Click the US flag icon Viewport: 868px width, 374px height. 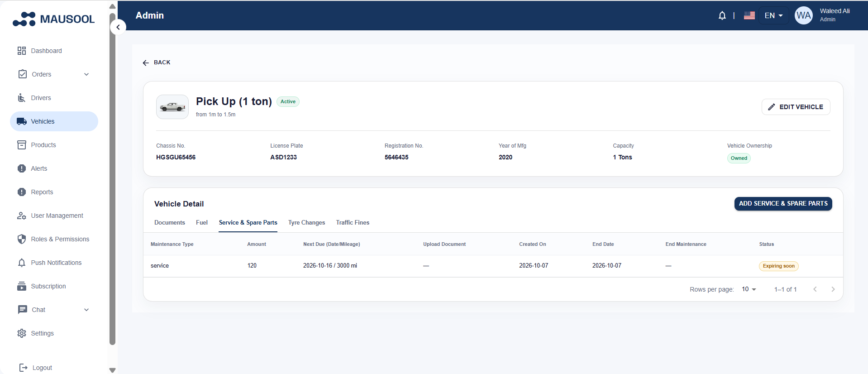[x=749, y=15]
